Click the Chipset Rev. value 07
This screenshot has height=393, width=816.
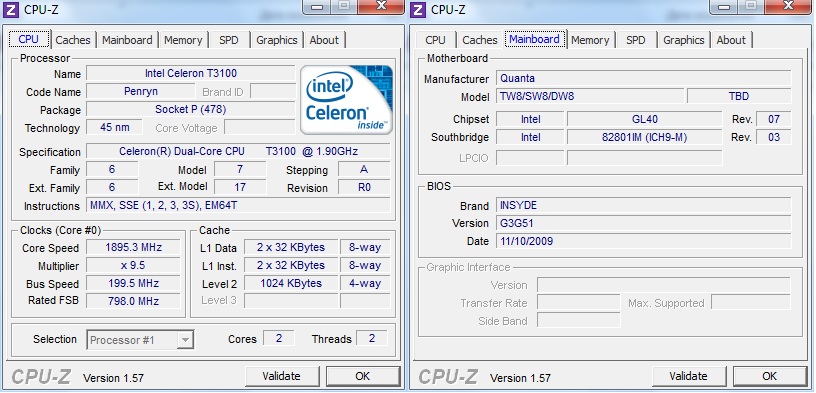pyautogui.click(x=774, y=119)
